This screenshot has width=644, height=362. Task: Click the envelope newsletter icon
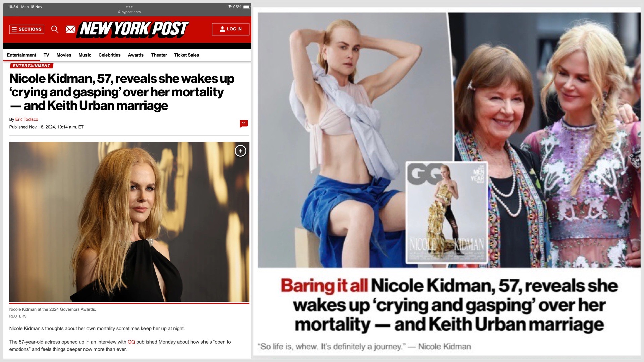(70, 29)
